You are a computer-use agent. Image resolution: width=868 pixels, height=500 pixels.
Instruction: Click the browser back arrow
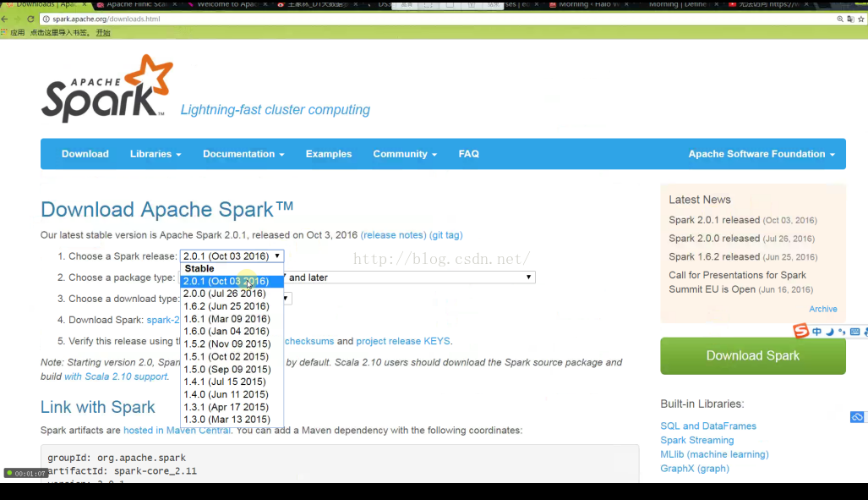pos(4,19)
